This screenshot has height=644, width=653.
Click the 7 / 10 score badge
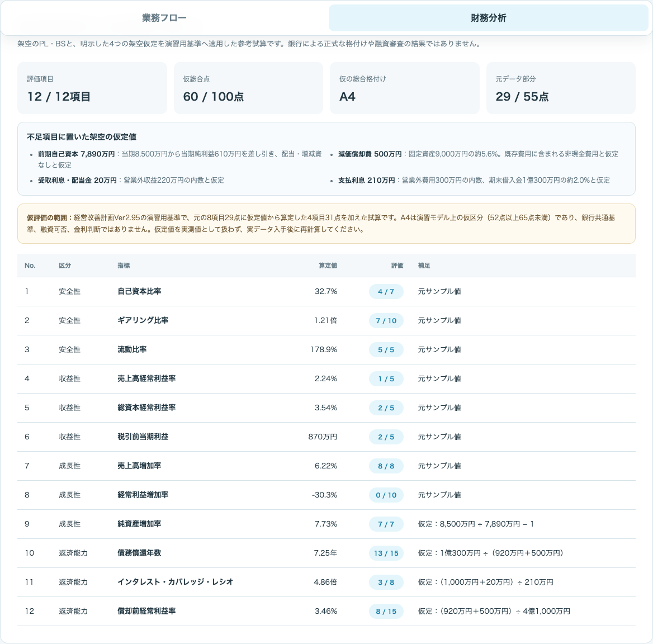tap(386, 321)
